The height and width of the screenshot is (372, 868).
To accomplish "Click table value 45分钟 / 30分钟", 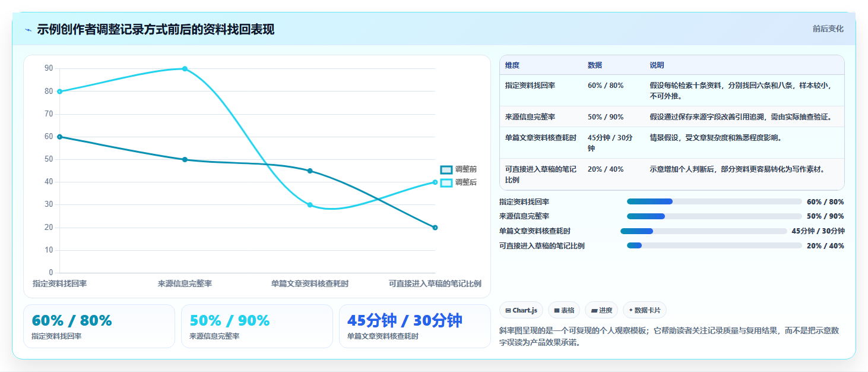I will point(610,143).
